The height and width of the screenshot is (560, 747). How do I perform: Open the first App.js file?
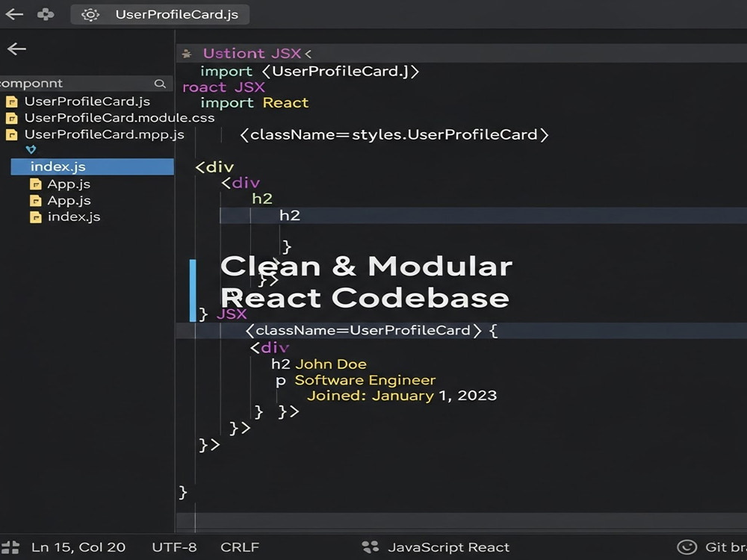pos(69,184)
